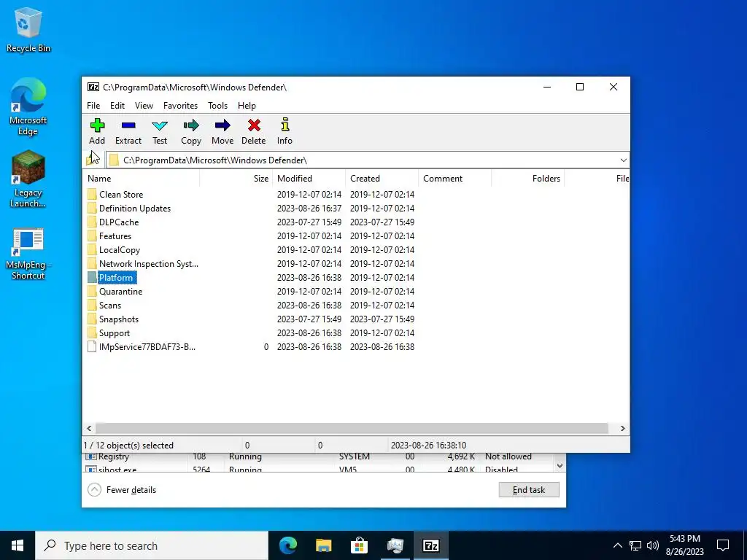Open Microsoft Store from the taskbar
The height and width of the screenshot is (560, 747).
point(359,545)
